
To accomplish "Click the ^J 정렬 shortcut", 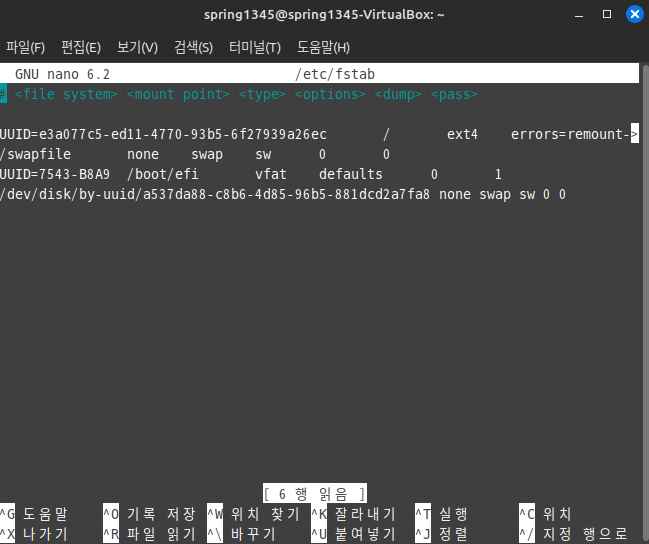I will (x=441, y=534).
